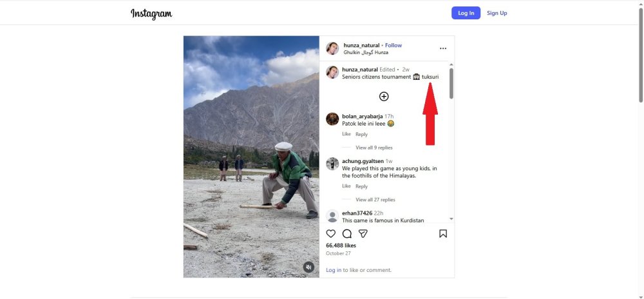Click the blue Log In button

(x=466, y=13)
